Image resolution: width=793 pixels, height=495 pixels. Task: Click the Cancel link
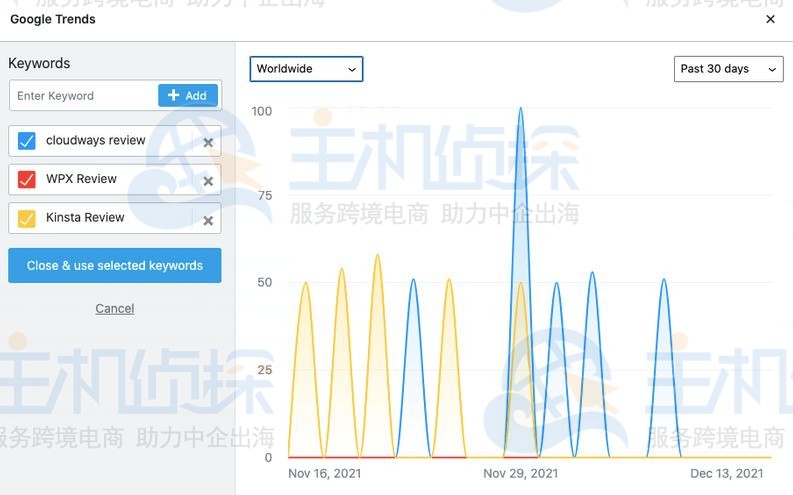pyautogui.click(x=115, y=308)
